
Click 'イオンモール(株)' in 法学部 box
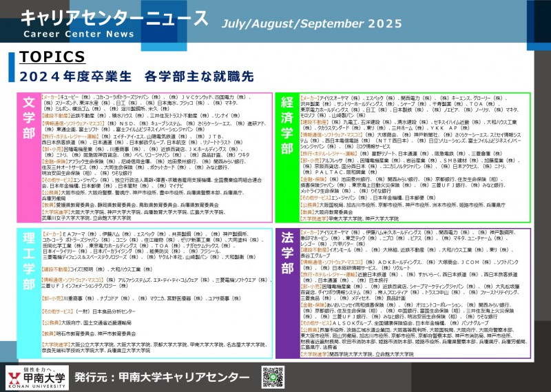coord(346,250)
